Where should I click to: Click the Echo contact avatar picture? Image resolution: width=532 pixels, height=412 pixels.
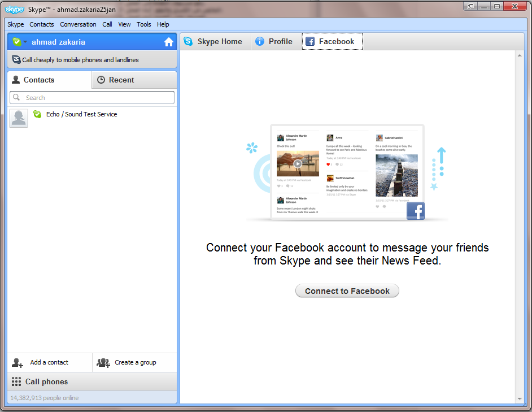19,118
